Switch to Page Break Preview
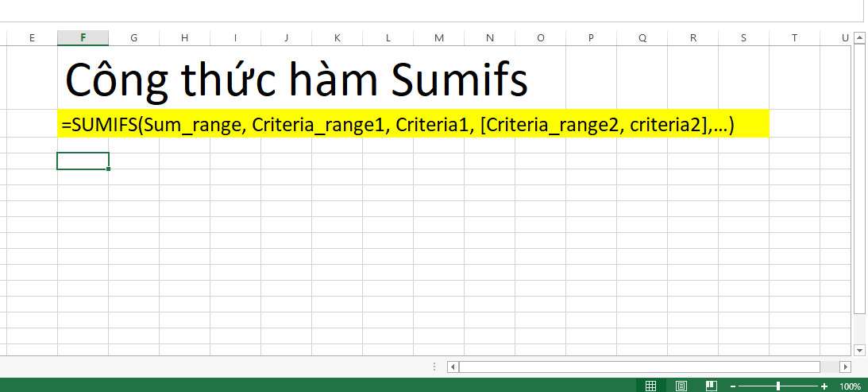 [x=712, y=386]
